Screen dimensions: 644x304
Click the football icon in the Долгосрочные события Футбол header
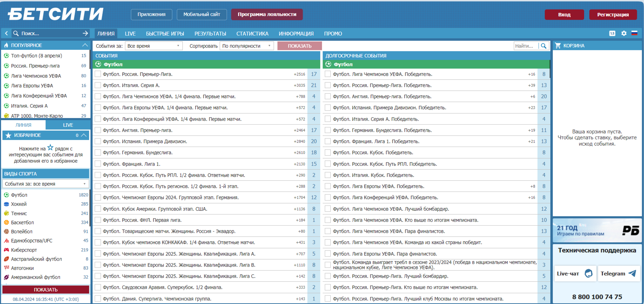[328, 64]
